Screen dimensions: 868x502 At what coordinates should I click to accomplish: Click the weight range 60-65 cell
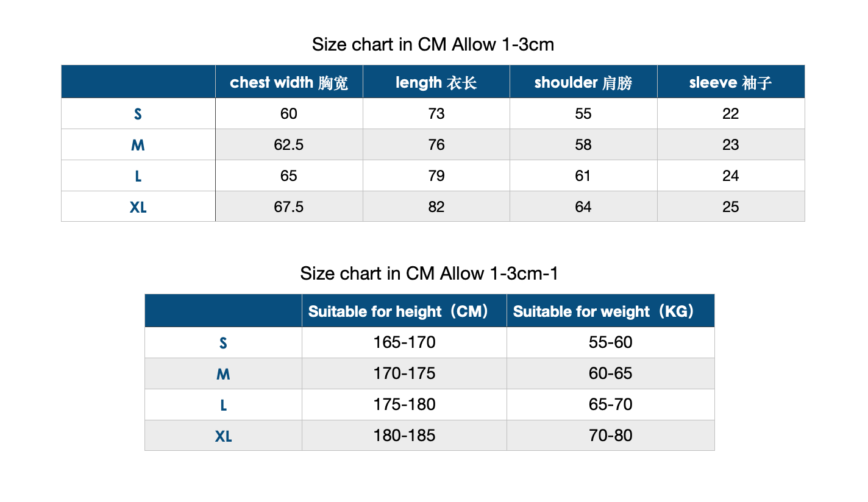tap(611, 373)
